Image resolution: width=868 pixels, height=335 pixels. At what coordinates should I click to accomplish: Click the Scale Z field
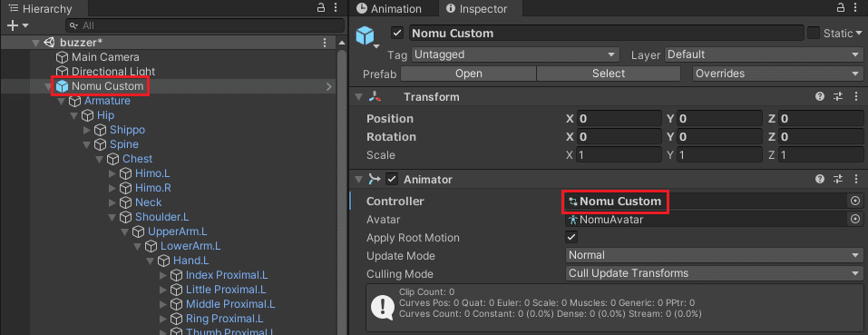pyautogui.click(x=821, y=155)
